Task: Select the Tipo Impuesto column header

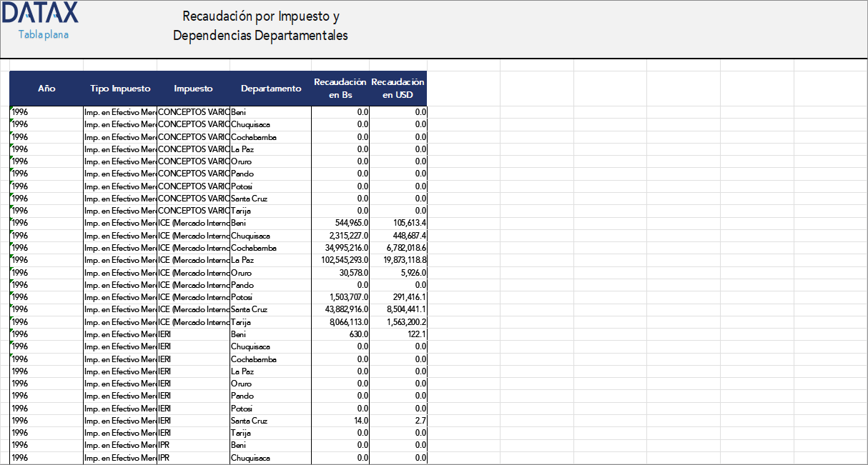Action: click(x=119, y=88)
